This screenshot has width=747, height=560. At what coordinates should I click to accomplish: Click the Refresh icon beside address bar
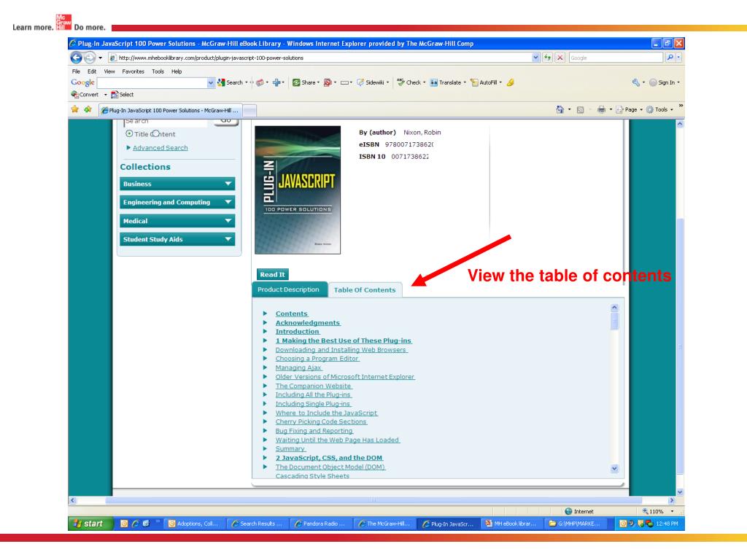547,58
